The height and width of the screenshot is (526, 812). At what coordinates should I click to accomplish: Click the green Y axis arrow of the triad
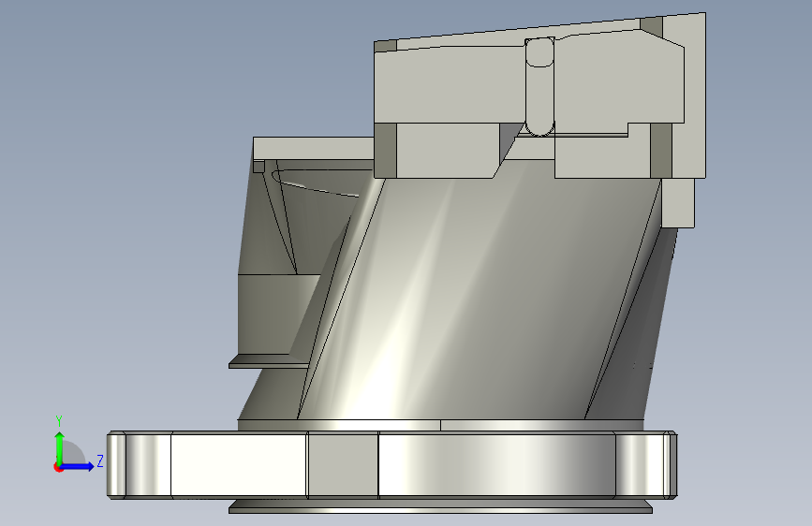[x=60, y=446]
